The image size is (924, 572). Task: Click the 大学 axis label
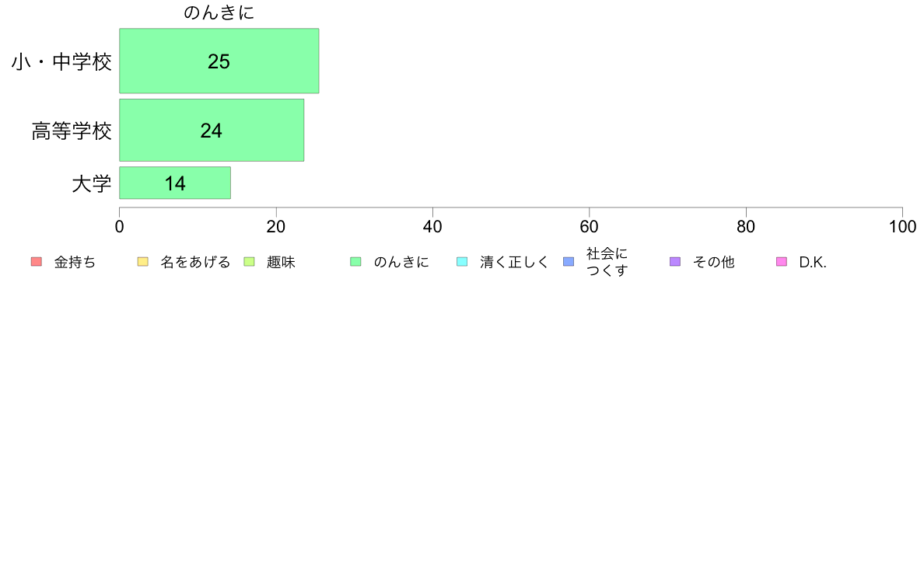[x=91, y=183]
